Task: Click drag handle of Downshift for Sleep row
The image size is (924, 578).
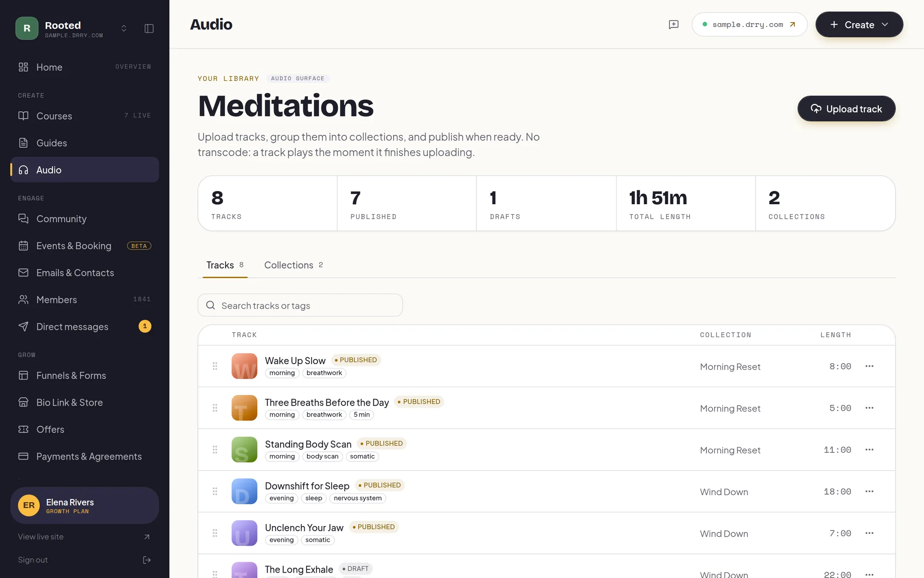Action: click(215, 491)
